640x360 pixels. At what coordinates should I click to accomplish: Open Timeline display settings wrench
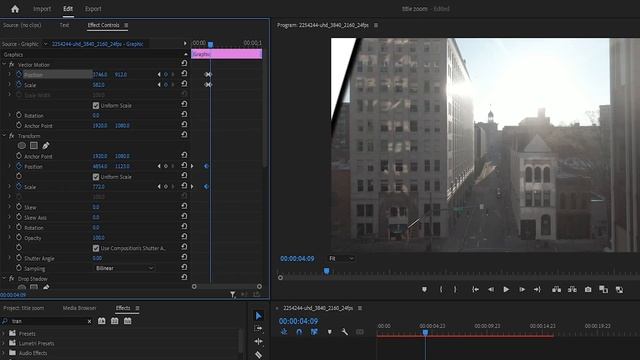(x=345, y=332)
